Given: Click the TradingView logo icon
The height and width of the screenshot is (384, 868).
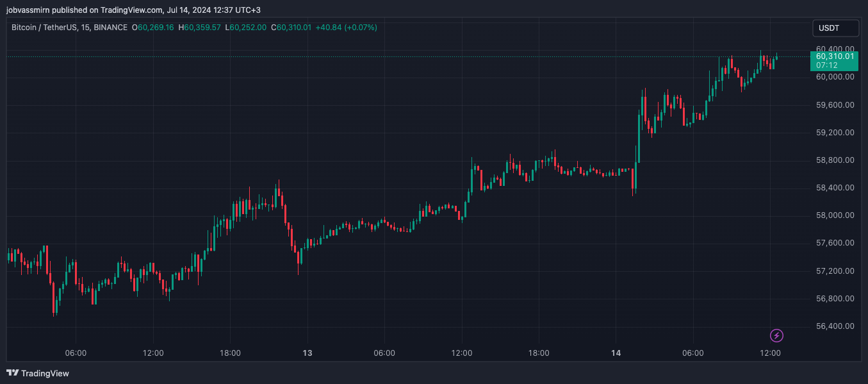Looking at the screenshot, I should click(x=12, y=373).
